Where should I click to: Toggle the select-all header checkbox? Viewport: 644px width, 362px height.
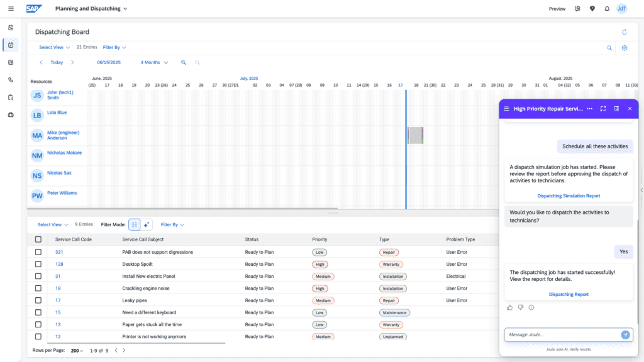click(x=38, y=239)
